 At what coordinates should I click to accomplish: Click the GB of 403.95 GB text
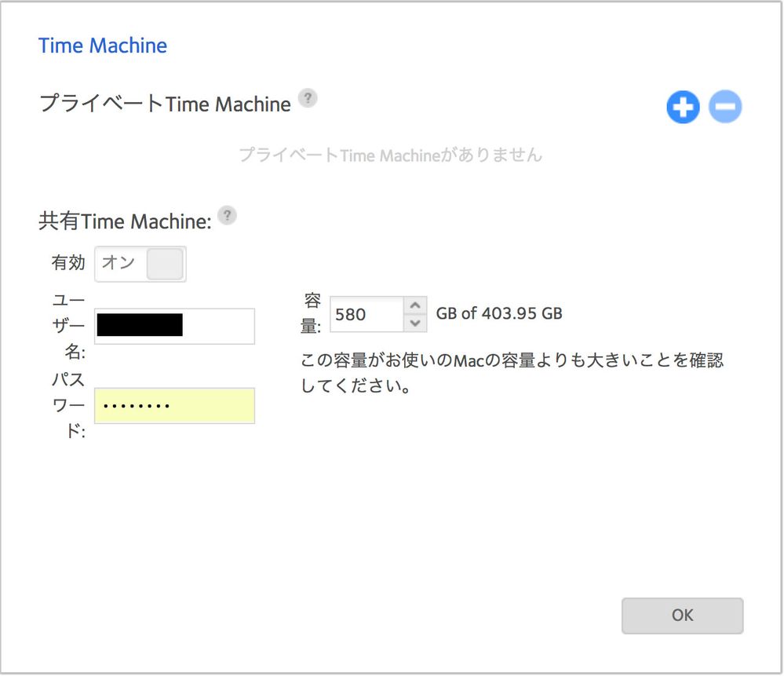(x=499, y=314)
